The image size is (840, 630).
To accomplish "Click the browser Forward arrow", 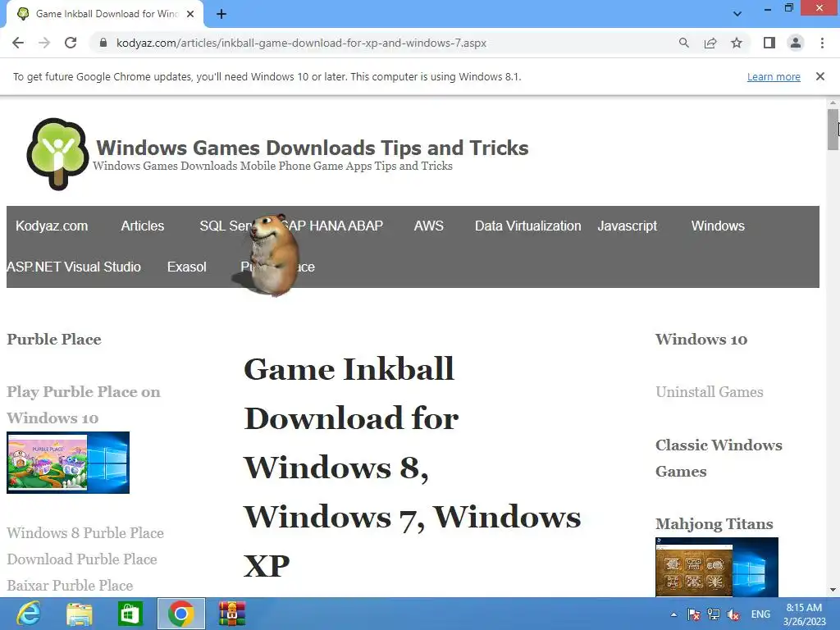I will pos(44,43).
